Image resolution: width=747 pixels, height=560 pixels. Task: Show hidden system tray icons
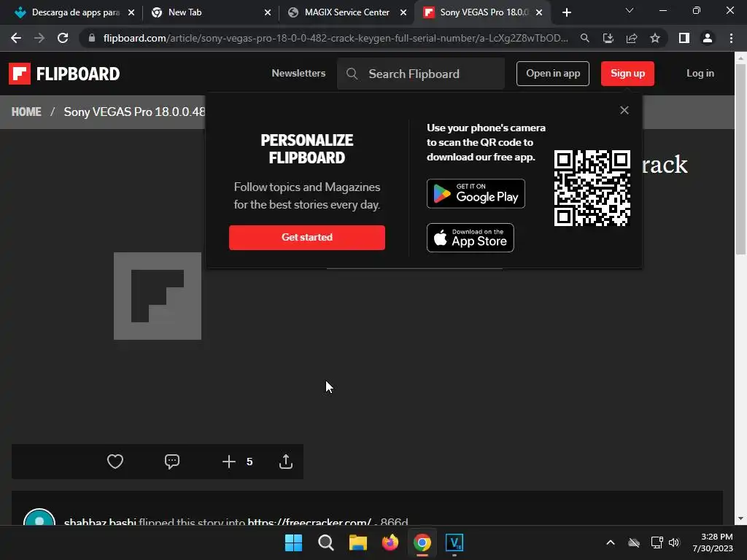click(x=611, y=542)
